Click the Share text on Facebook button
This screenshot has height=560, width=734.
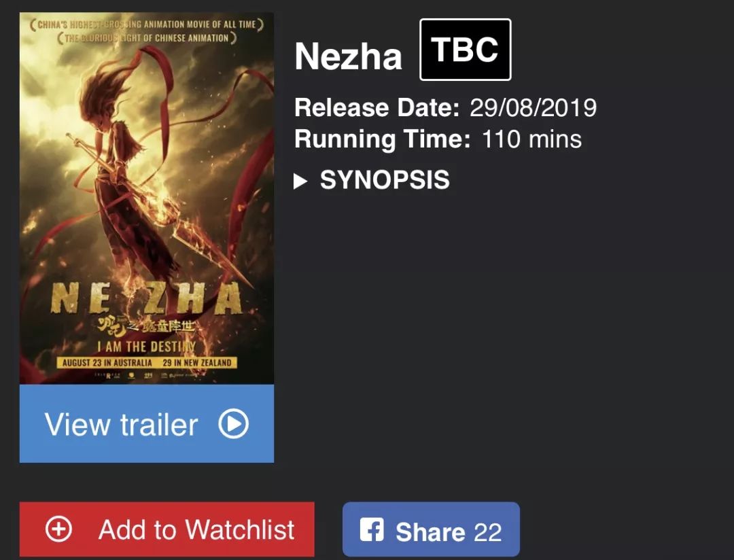430,531
